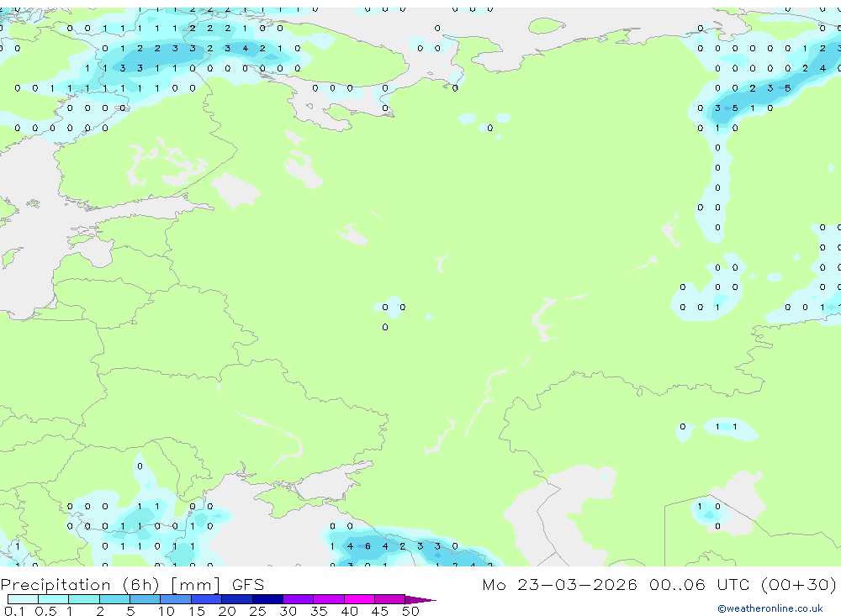Pick the 15–20 mm blue legend swatch
Image resolution: width=841 pixels, height=616 pixels.
pyautogui.click(x=207, y=599)
